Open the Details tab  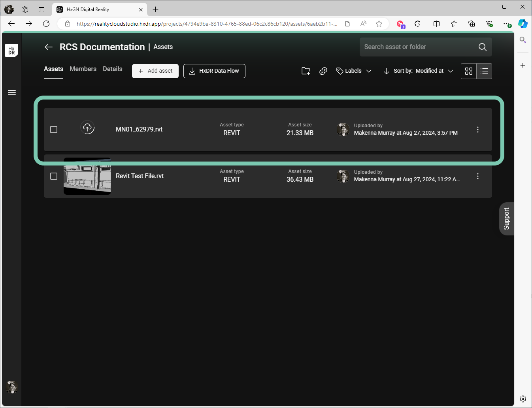click(x=113, y=69)
